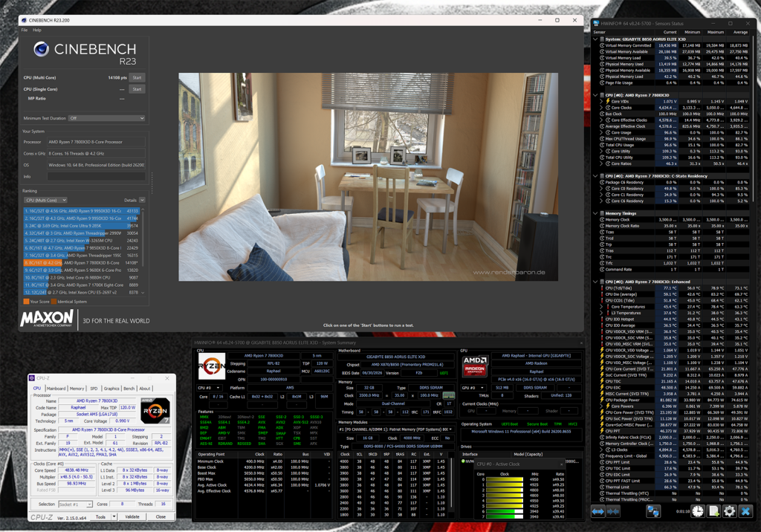The image size is (761, 532).
Task: Open HWiNFO network remote monitoring icon
Action: point(652,511)
